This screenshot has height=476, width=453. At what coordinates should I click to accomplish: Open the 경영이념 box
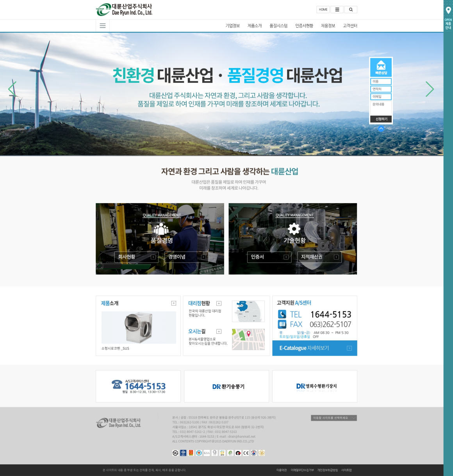click(187, 257)
